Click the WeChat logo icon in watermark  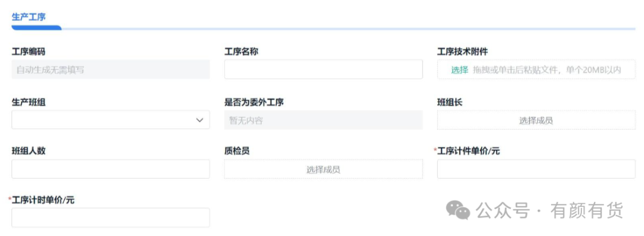pyautogui.click(x=458, y=210)
